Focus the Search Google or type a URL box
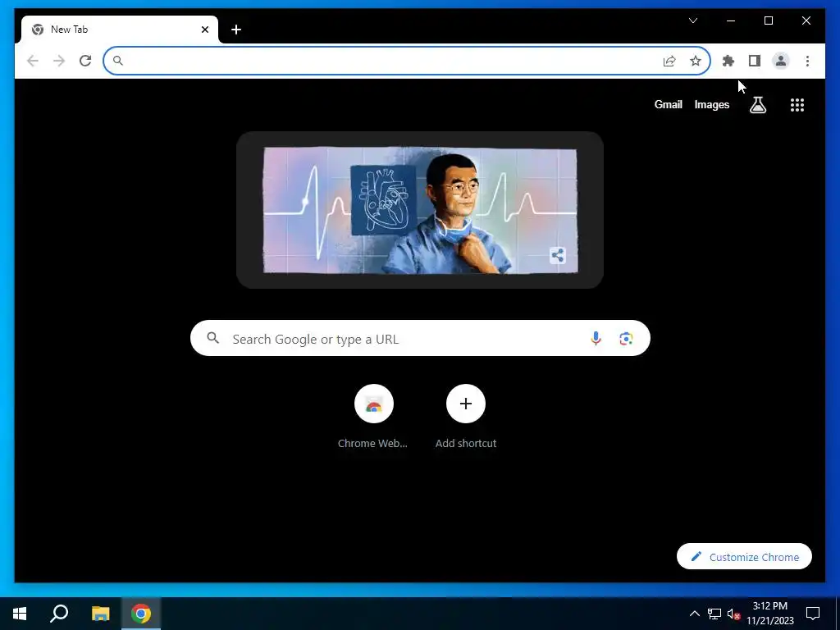 coord(420,339)
